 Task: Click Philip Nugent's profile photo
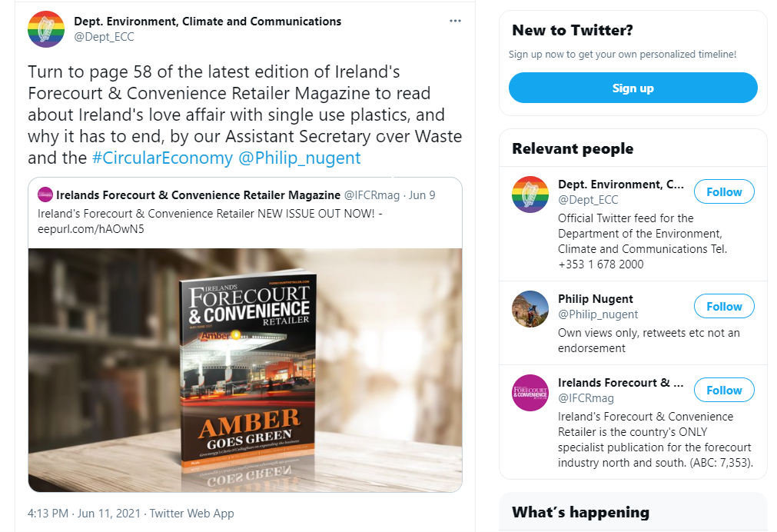(x=530, y=309)
